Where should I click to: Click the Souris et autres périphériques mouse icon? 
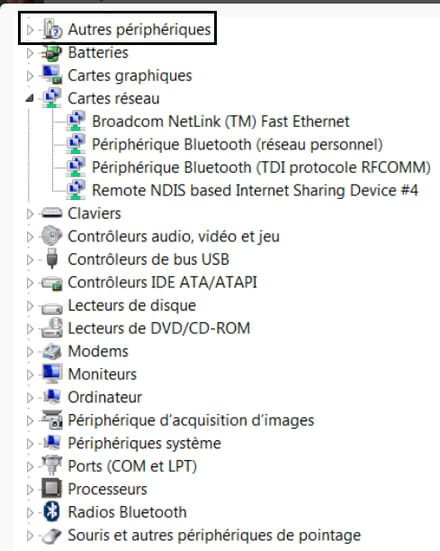click(x=52, y=536)
